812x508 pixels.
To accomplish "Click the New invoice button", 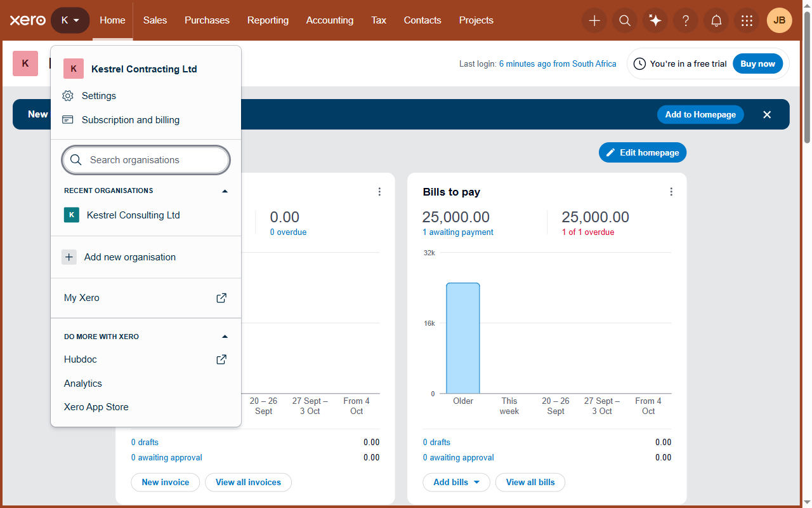I will (x=166, y=483).
